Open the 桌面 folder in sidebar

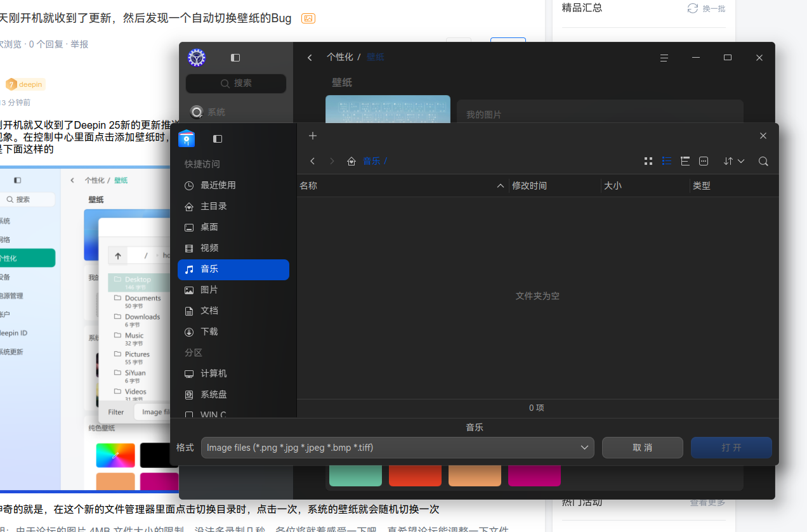click(x=233, y=227)
